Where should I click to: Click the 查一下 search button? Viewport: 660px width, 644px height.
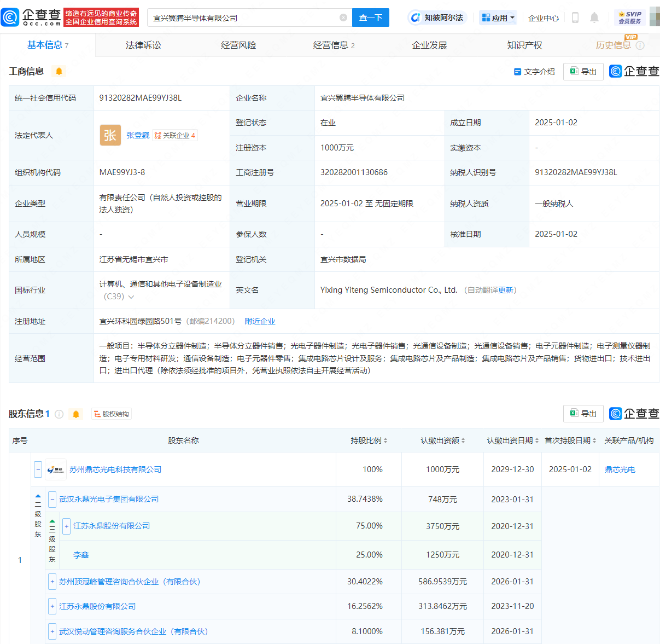pos(370,18)
